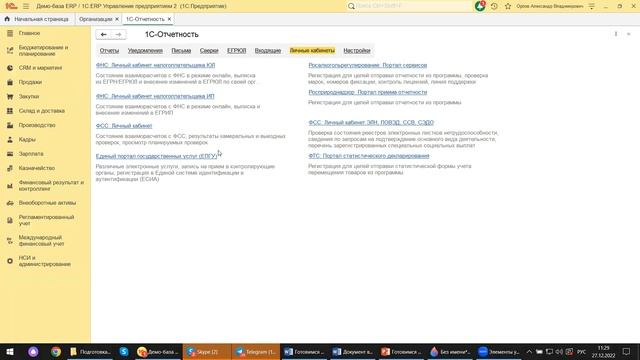
Task: Open ФНС Личный кабинет налогоплательщика ИП link
Action: pos(155,96)
